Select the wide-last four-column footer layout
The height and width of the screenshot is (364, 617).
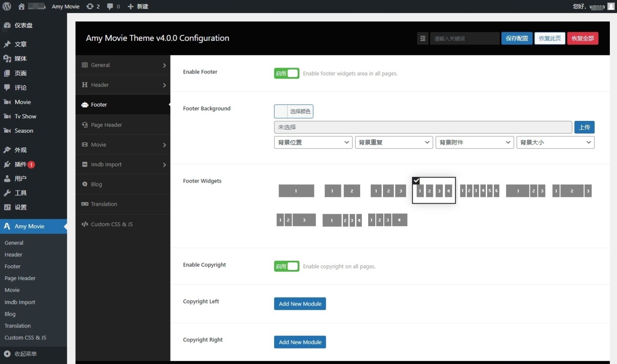[388, 220]
